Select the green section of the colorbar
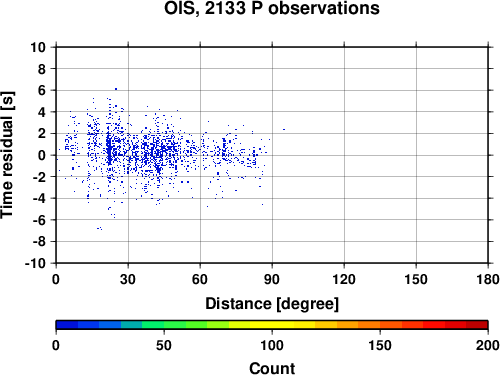This screenshot has width=500, height=375. (x=175, y=325)
